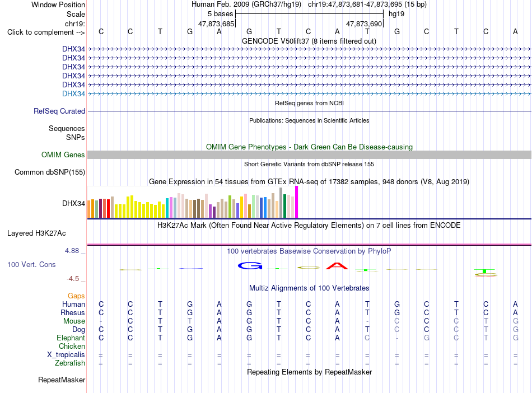Select the 'X_tropicalis' alignment row label
532x393 pixels.
pyautogui.click(x=66, y=355)
